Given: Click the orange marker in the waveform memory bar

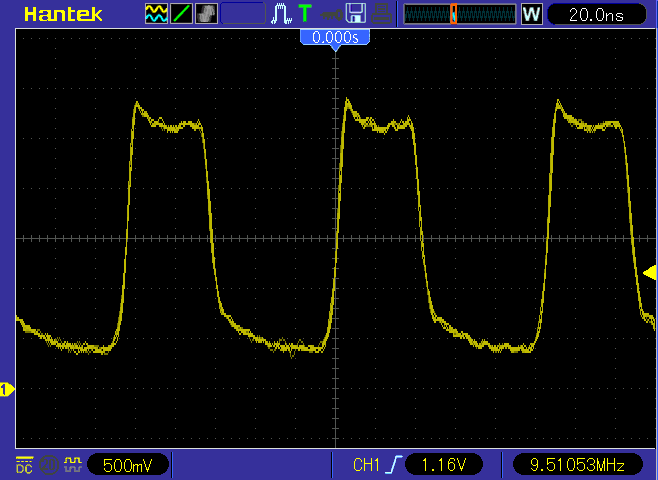Looking at the screenshot, I should click(x=453, y=14).
